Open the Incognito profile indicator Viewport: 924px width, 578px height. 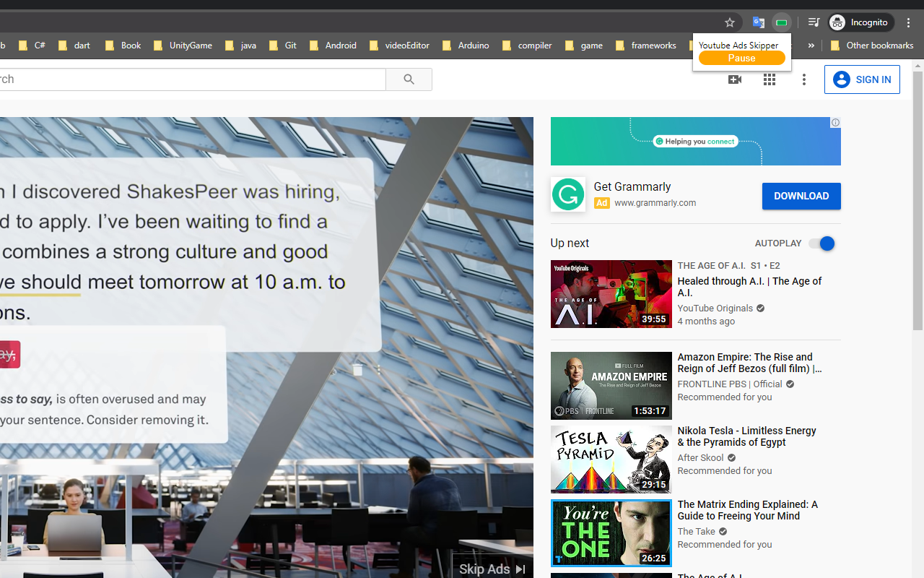tap(860, 22)
